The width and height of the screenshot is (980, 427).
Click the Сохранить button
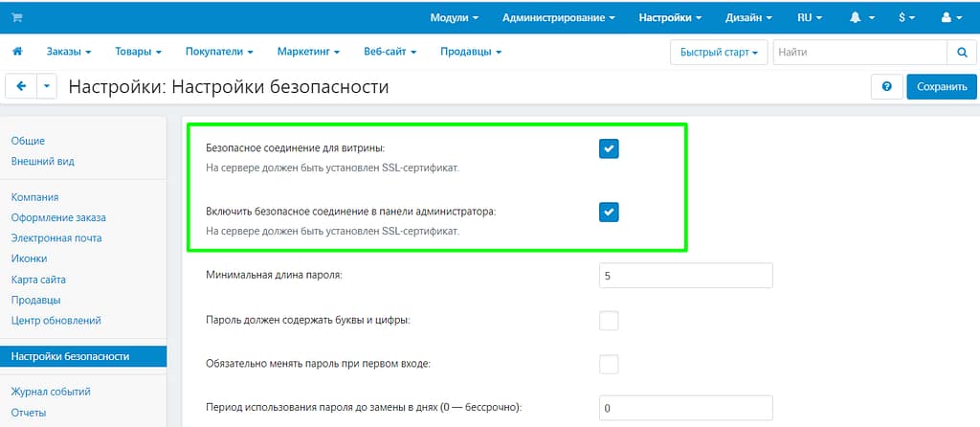coord(942,87)
